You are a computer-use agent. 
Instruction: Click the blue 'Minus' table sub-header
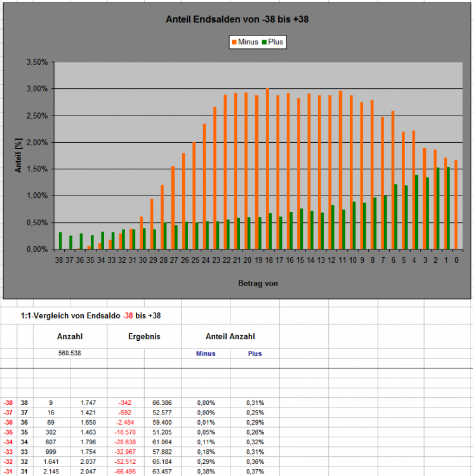click(206, 354)
